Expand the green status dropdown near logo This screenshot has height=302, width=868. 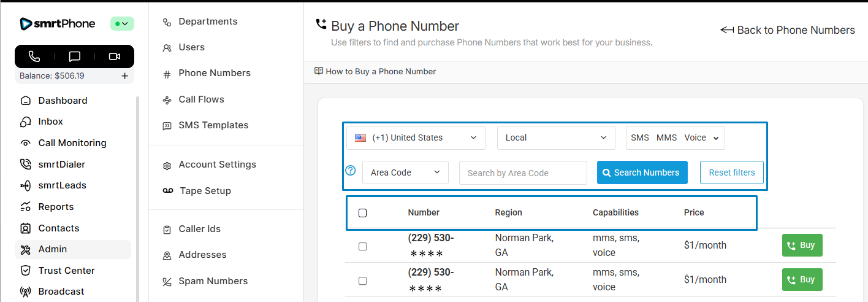(x=122, y=24)
